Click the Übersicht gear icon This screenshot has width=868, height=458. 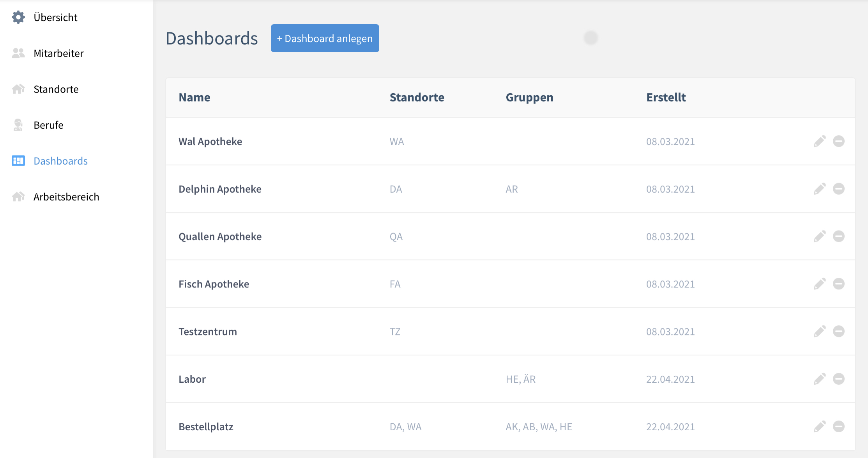[x=18, y=17]
